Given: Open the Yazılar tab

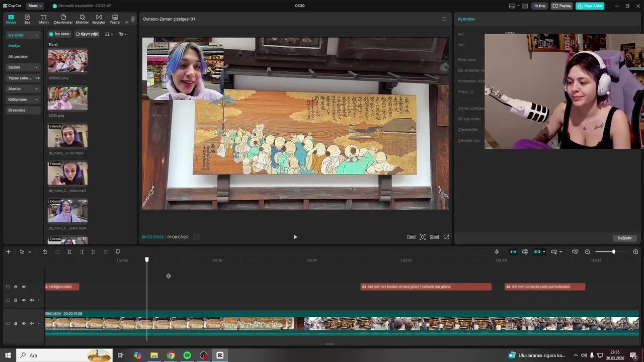Looking at the screenshot, I should (x=115, y=19).
